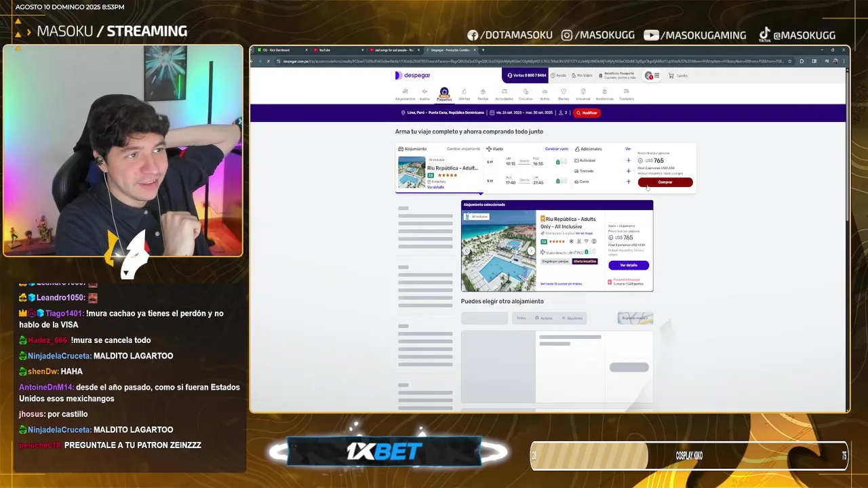Click the return 17:40 flight row
Screen dimensions: 868x488
click(527, 181)
